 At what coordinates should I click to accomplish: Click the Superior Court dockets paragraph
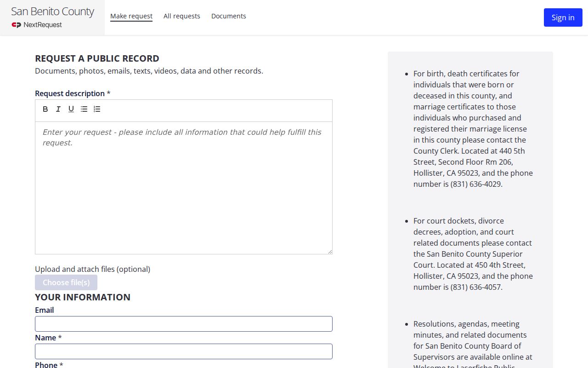point(474,254)
